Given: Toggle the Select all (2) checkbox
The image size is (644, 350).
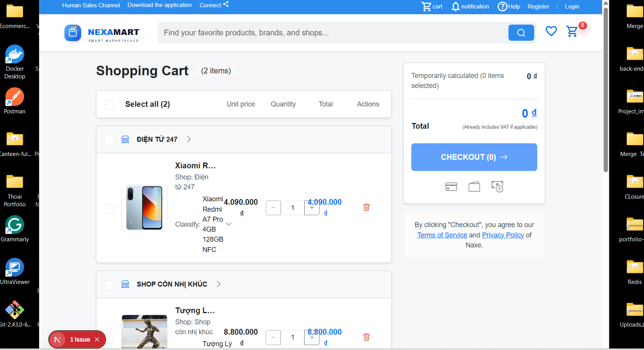Looking at the screenshot, I should pyautogui.click(x=109, y=105).
